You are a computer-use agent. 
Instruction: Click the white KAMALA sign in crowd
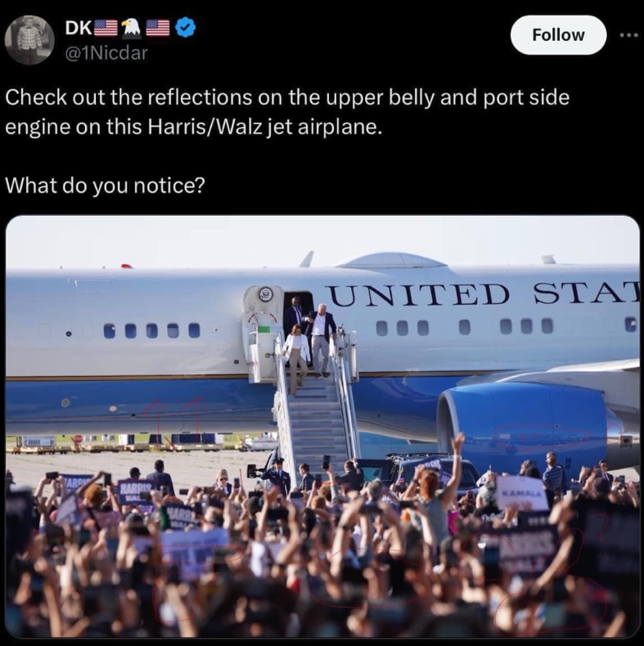pyautogui.click(x=522, y=493)
